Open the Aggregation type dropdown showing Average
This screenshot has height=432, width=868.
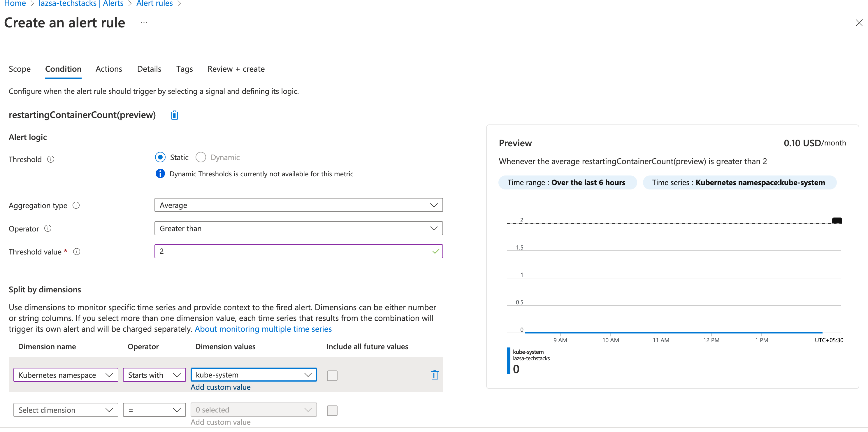(298, 205)
